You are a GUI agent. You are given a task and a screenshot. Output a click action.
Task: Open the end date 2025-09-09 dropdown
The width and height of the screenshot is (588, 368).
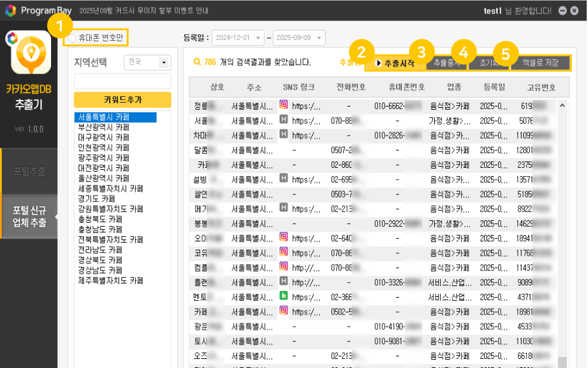[320, 38]
